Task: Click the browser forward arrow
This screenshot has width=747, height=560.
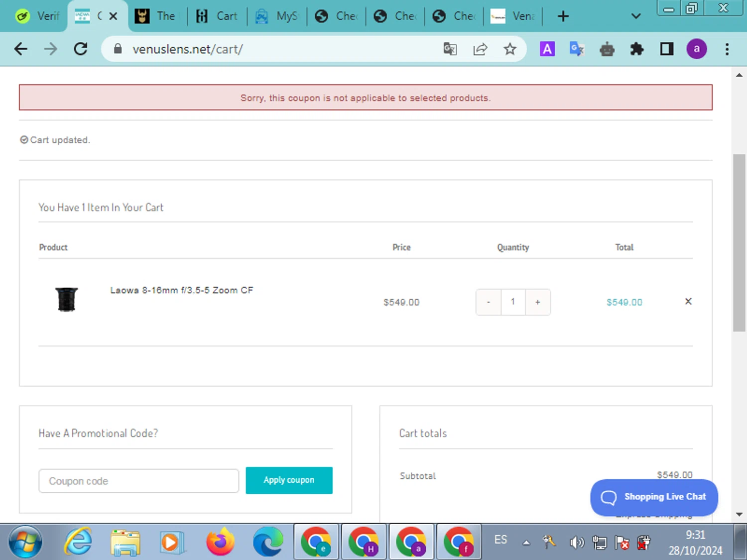Action: click(x=50, y=49)
